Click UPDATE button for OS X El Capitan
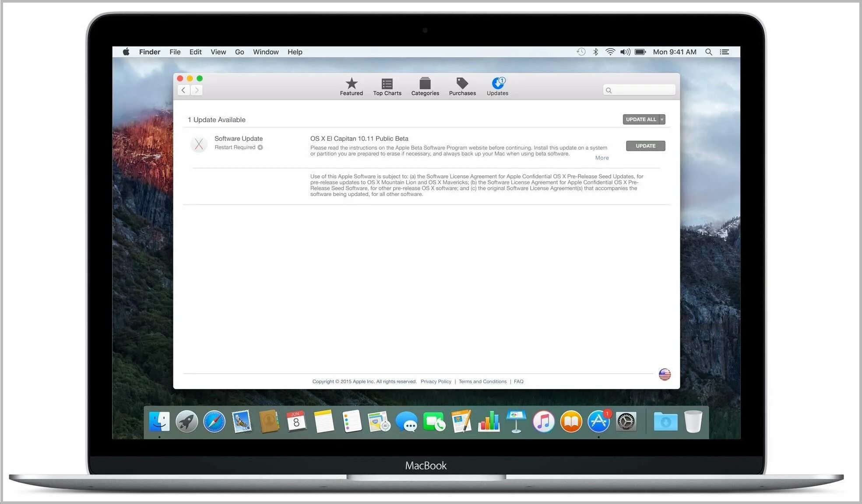This screenshot has height=504, width=862. pyautogui.click(x=645, y=145)
